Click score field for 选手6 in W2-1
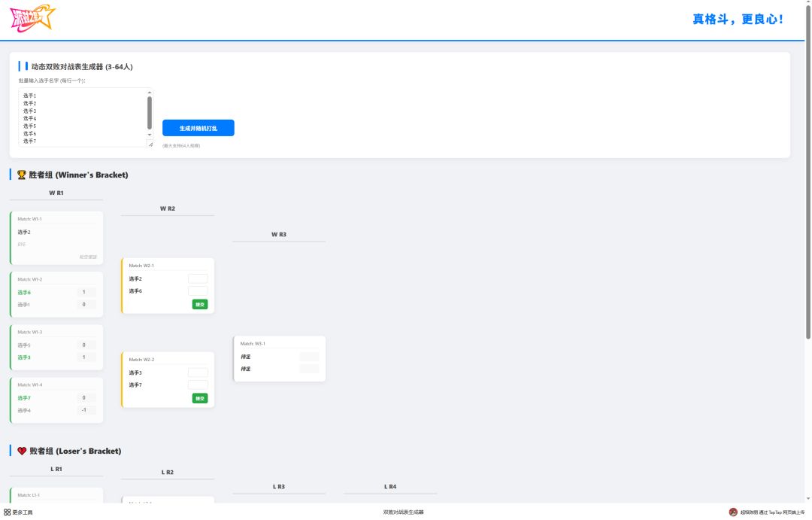 198,290
